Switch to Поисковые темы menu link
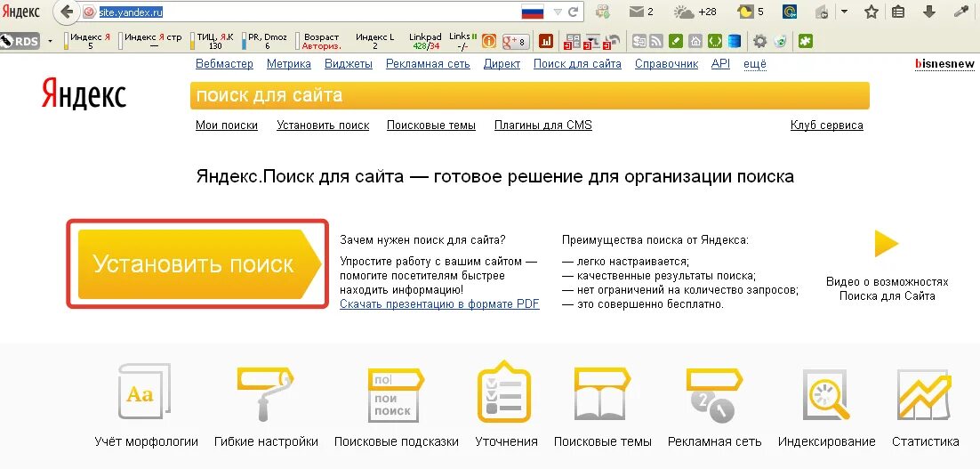Image resolution: width=980 pixels, height=469 pixels. tap(431, 125)
